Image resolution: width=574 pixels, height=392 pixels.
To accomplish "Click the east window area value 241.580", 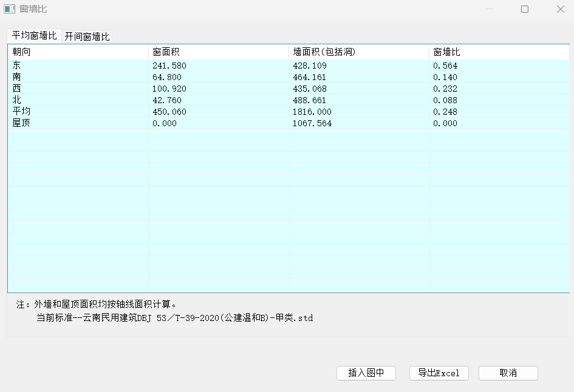I will click(x=169, y=66).
